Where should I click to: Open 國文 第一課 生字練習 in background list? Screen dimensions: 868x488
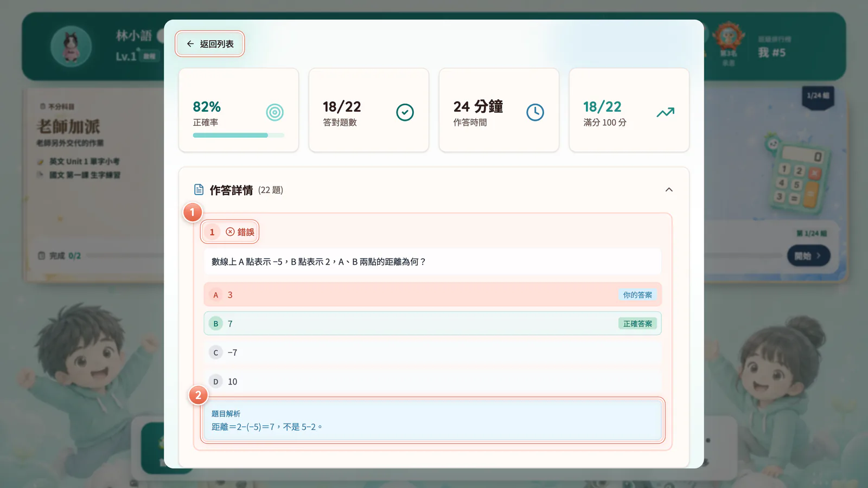tap(84, 175)
